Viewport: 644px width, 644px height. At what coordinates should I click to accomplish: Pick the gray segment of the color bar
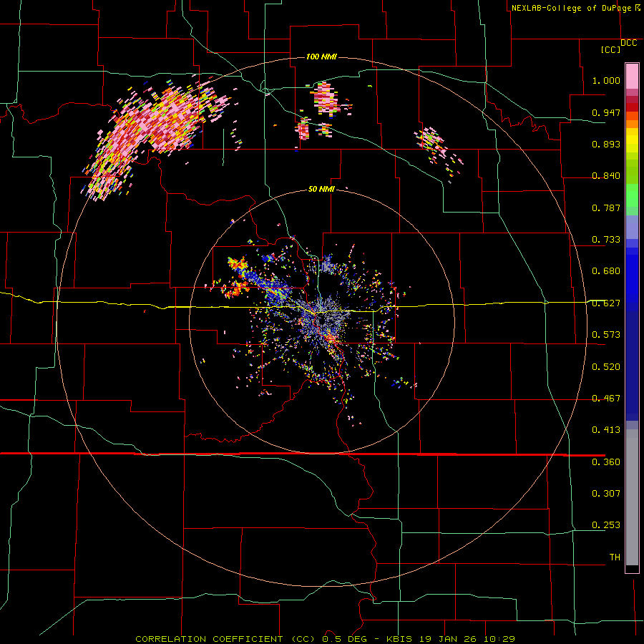point(632,497)
